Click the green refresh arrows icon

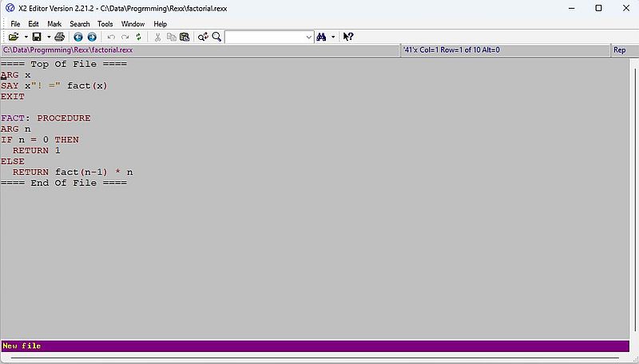coord(138,37)
